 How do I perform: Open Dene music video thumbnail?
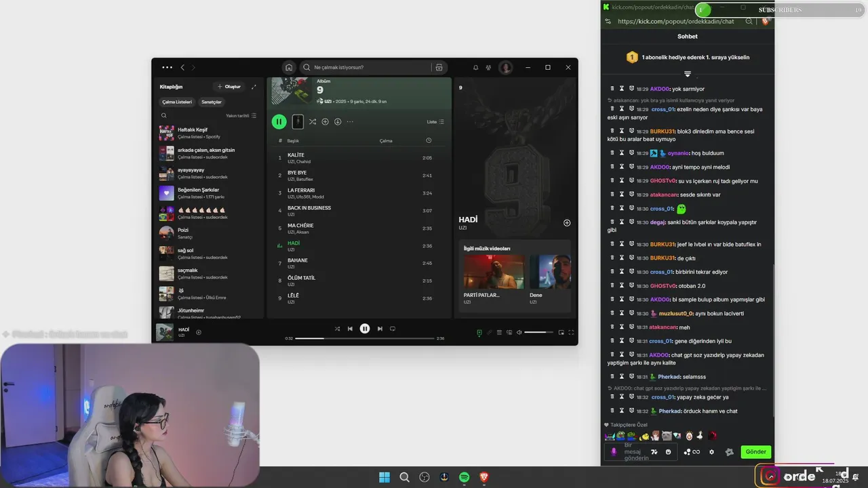click(550, 271)
